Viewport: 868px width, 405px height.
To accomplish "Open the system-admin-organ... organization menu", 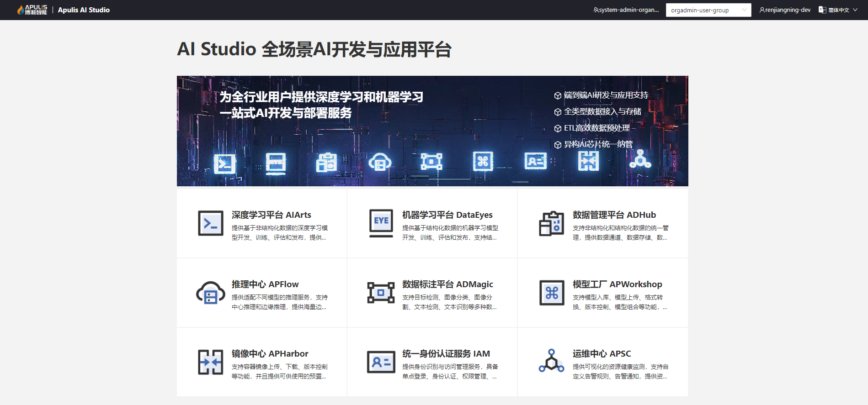I will pos(626,10).
